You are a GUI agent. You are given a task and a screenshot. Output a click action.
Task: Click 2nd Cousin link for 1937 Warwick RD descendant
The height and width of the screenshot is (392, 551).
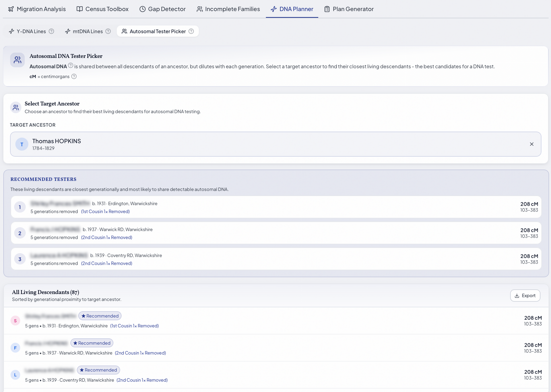point(140,353)
